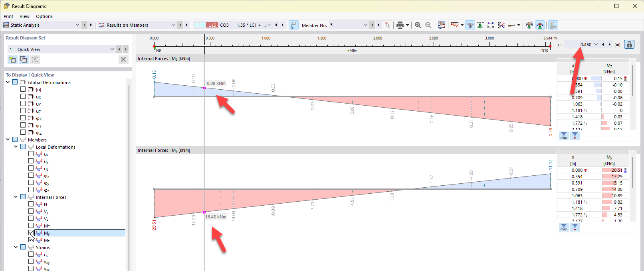Toggle the lock icon beside x position
Screen dimensions: 644x271
[x=629, y=44]
